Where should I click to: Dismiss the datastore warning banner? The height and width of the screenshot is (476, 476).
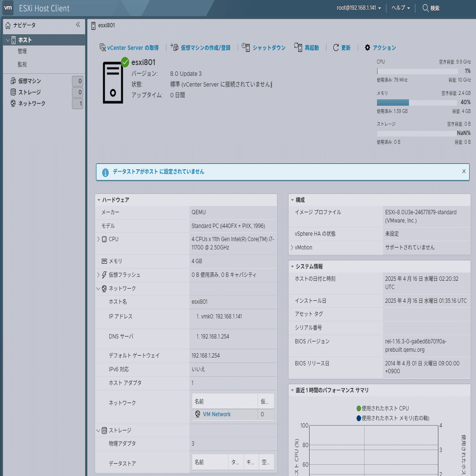coord(464,171)
